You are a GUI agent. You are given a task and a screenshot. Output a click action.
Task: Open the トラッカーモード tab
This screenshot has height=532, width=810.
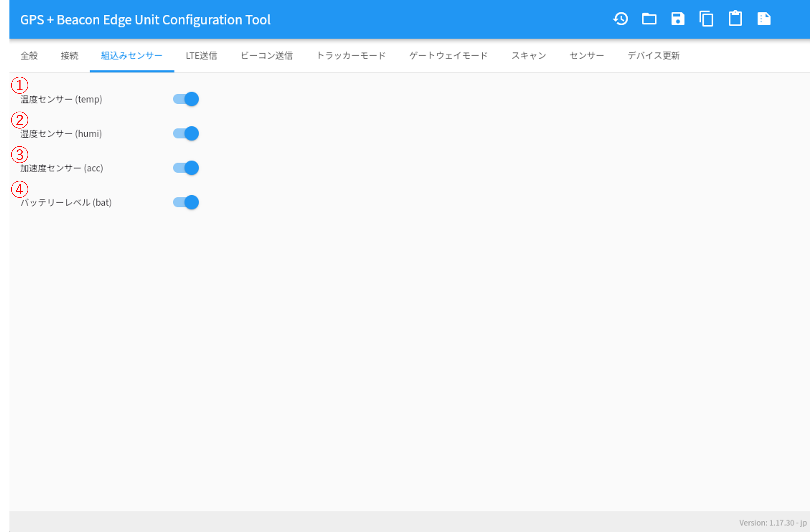click(351, 56)
